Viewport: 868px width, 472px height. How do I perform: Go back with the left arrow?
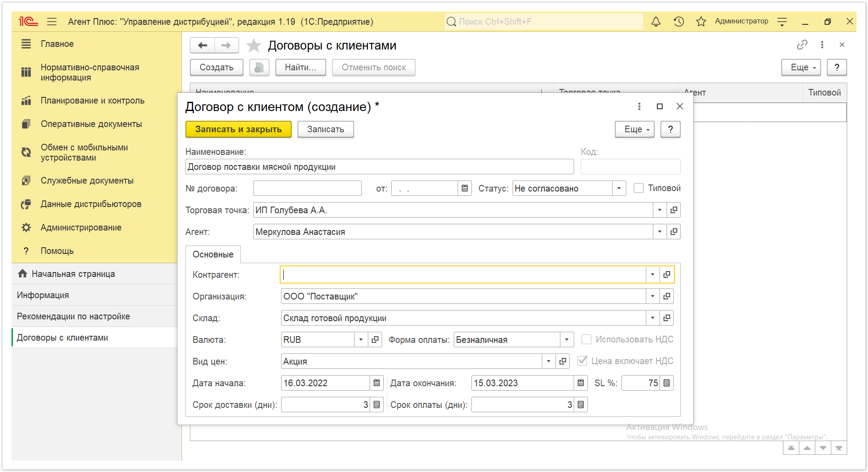click(x=203, y=45)
